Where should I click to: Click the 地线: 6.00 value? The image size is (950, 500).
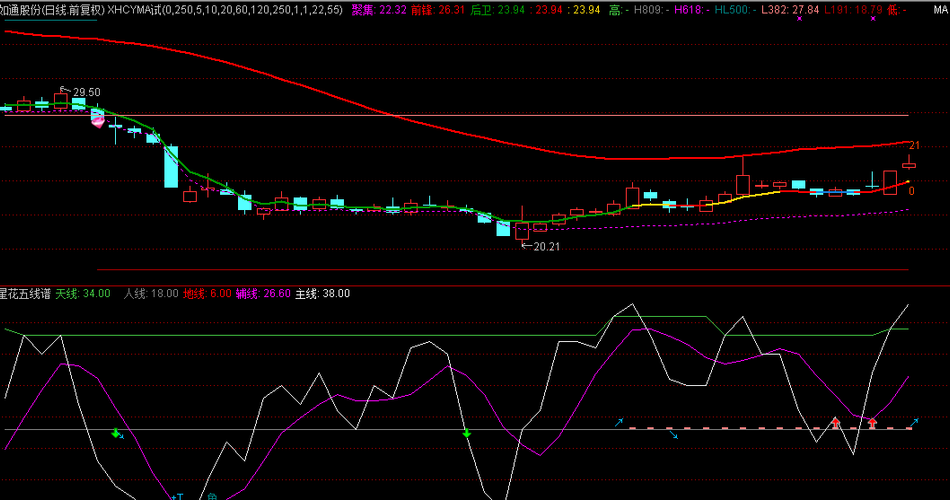207,293
